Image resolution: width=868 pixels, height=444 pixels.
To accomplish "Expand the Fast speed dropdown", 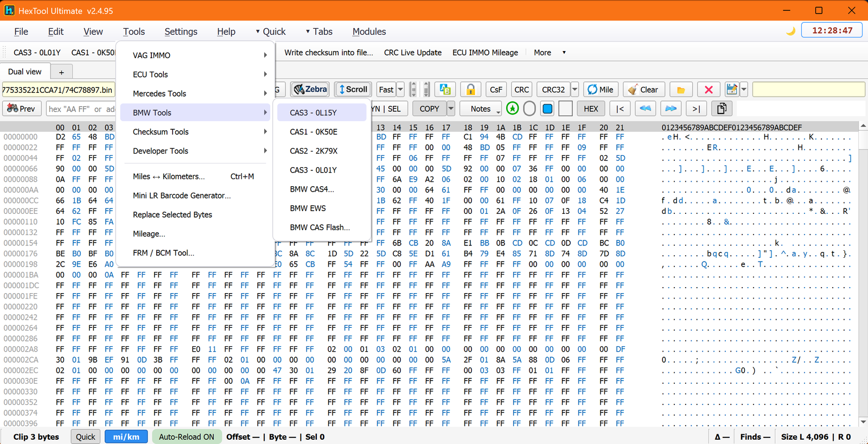I will click(400, 90).
